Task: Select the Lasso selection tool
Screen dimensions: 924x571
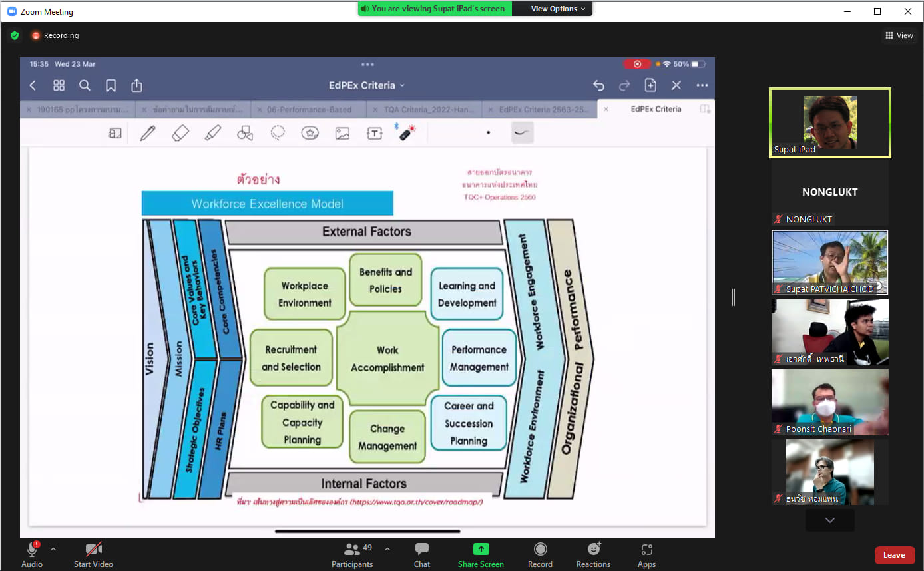Action: pos(278,133)
